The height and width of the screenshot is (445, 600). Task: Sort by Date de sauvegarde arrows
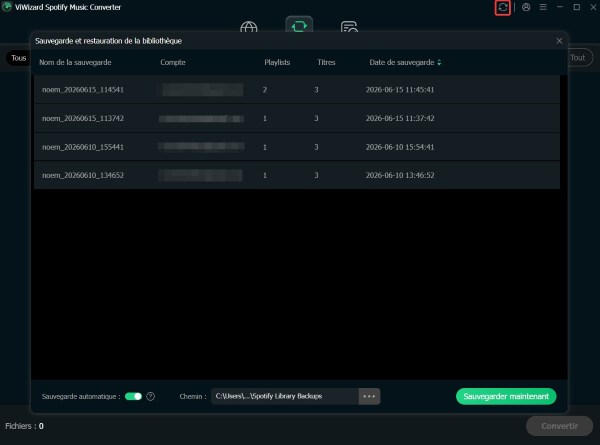tap(439, 62)
